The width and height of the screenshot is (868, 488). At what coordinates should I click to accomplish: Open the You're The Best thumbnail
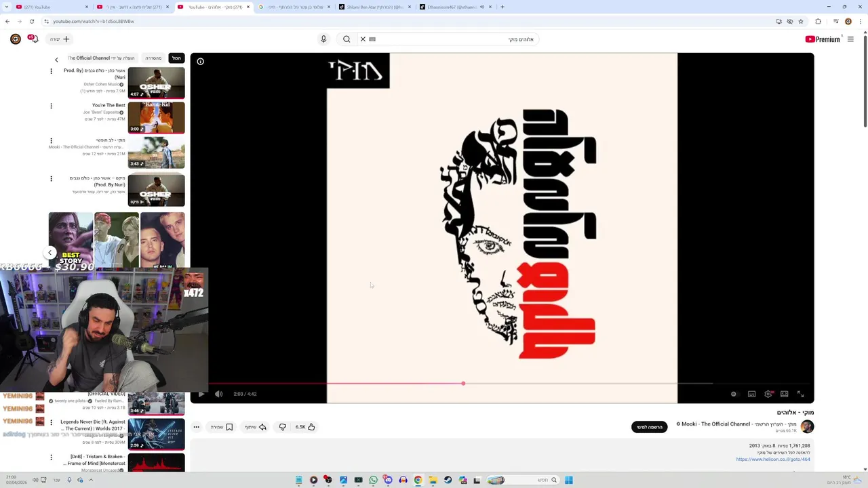pyautogui.click(x=156, y=117)
